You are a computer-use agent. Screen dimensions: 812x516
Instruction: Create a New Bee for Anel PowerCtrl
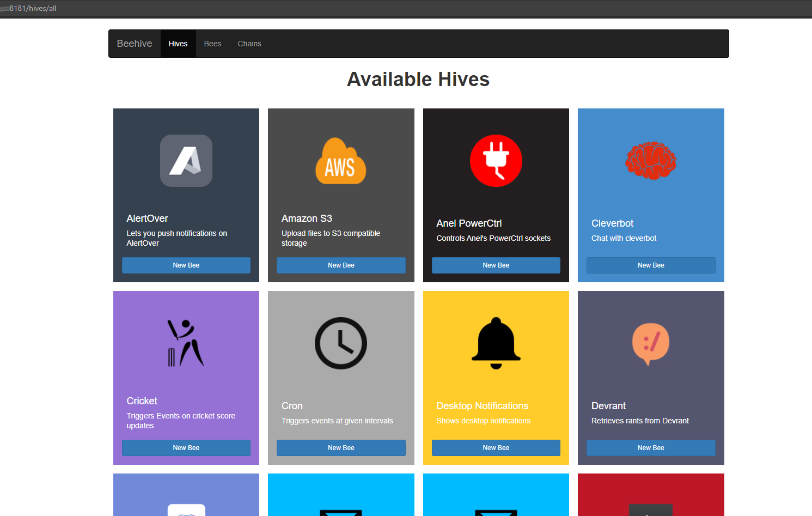(496, 265)
